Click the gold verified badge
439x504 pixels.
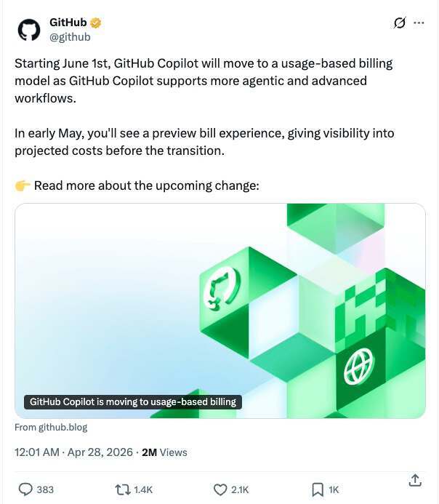pyautogui.click(x=95, y=23)
